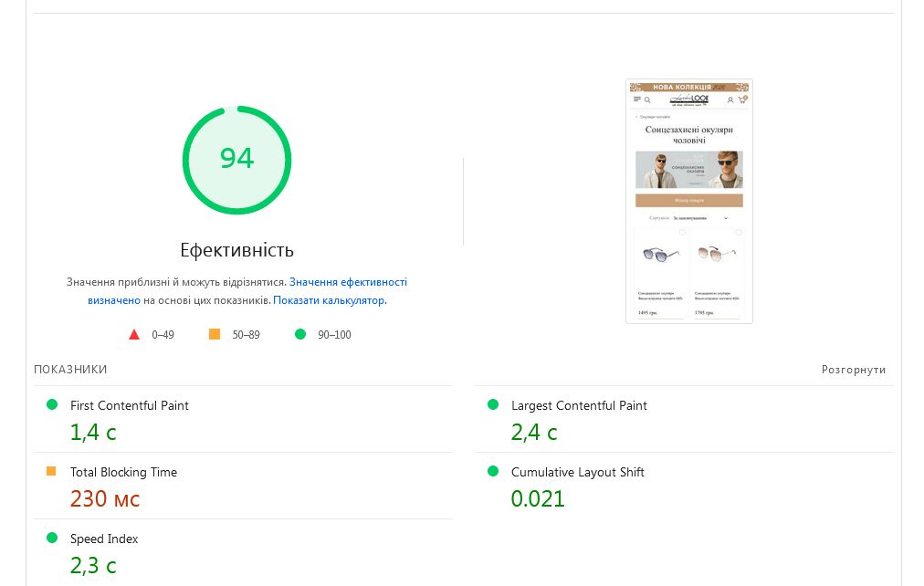This screenshot has height=586, width=924.
Task: Open the 'Показати калькулятор' link
Action: pos(329,300)
